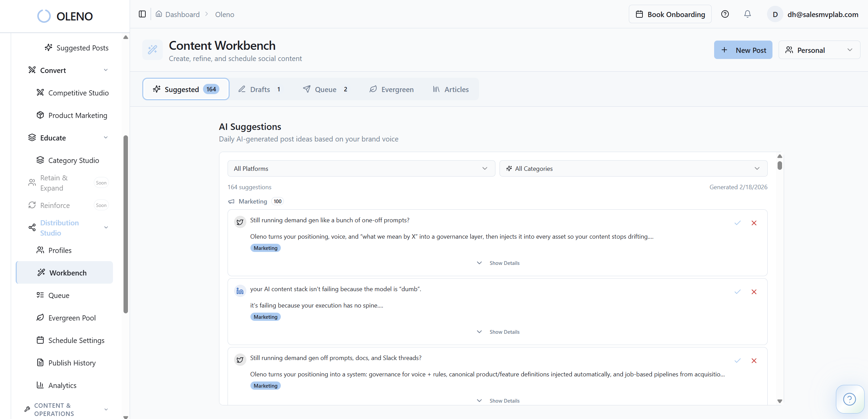This screenshot has width=868, height=419.
Task: Open the All Categories dropdown
Action: 633,168
